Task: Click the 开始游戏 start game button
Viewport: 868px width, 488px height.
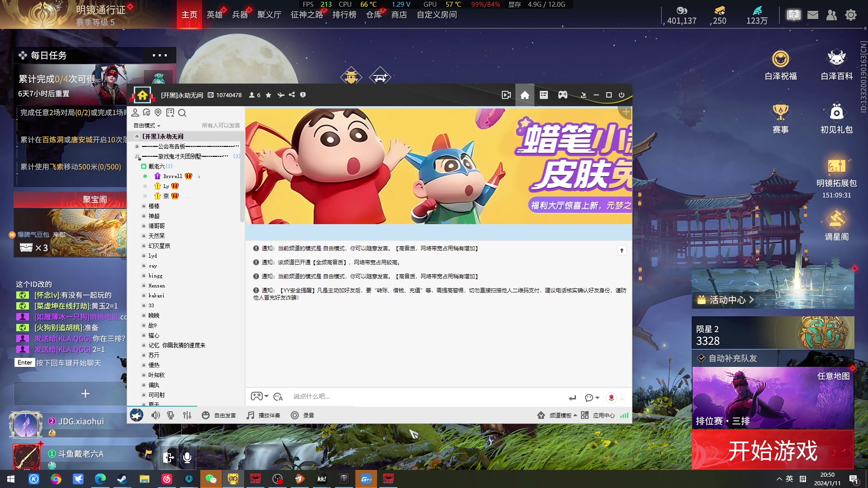Action: coord(773,450)
